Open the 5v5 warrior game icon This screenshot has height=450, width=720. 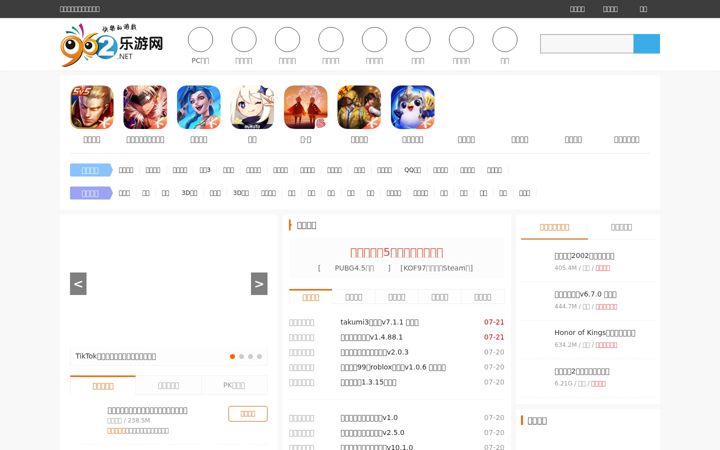[x=92, y=107]
